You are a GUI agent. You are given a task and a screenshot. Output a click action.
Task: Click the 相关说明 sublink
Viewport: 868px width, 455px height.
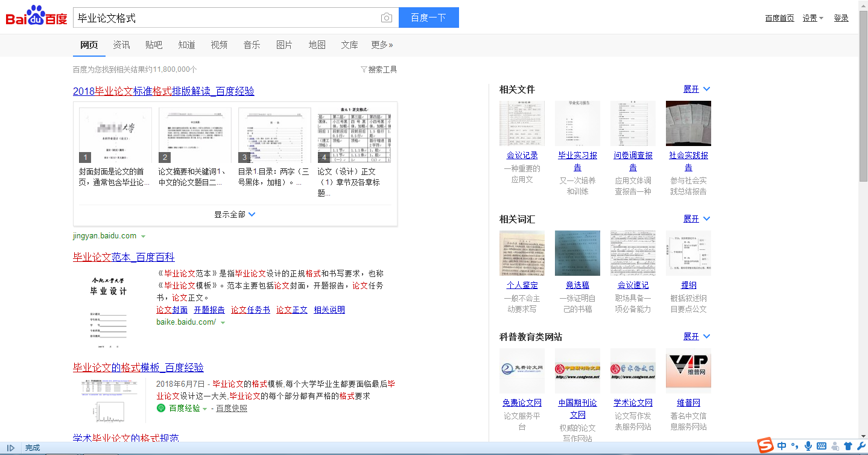329,310
